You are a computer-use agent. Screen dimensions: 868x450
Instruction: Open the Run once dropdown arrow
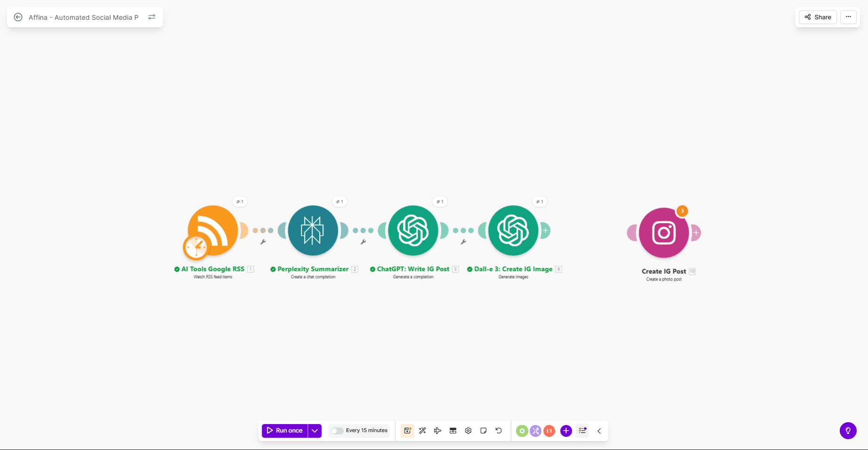coord(314,430)
